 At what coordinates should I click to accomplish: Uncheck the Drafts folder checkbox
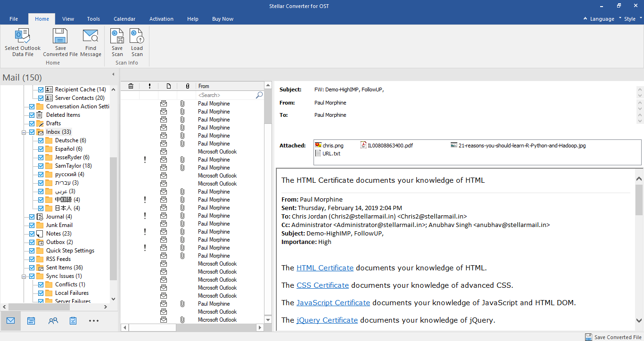pyautogui.click(x=32, y=123)
